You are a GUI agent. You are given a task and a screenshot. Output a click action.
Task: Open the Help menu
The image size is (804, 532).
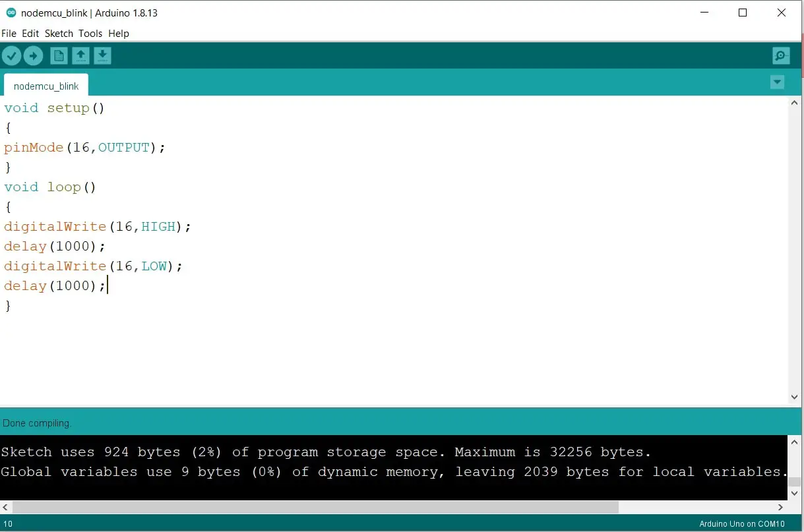119,34
